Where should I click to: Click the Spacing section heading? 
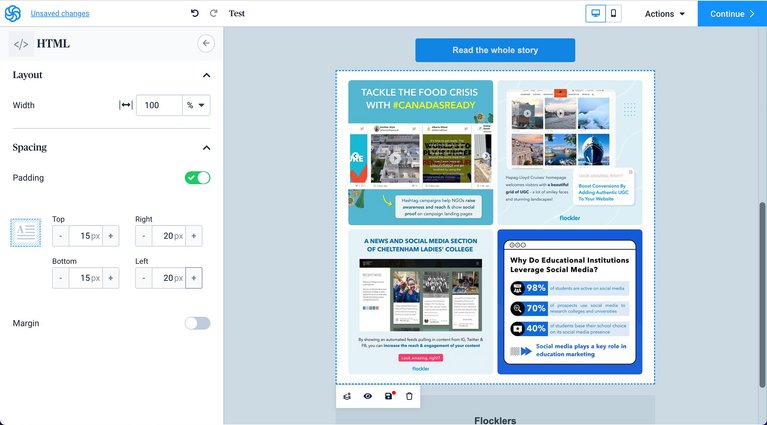pyautogui.click(x=30, y=147)
